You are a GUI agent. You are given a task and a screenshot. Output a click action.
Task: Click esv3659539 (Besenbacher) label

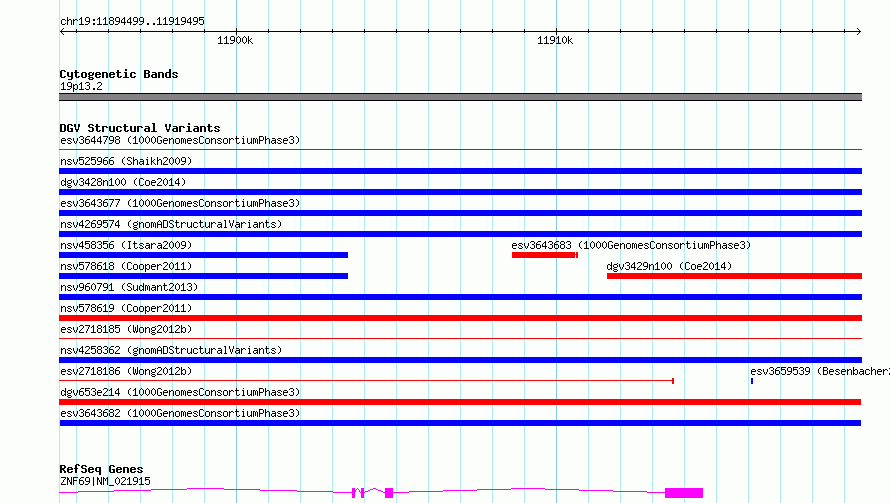pos(820,371)
